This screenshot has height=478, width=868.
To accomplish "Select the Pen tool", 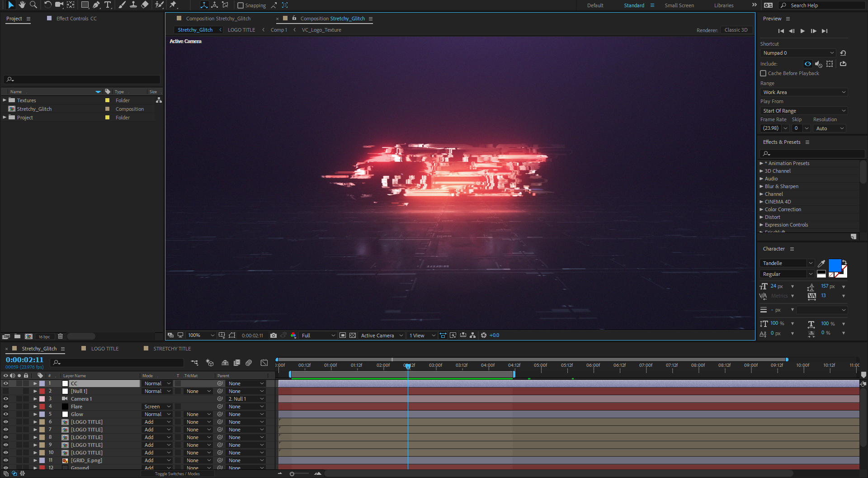I will pos(96,5).
